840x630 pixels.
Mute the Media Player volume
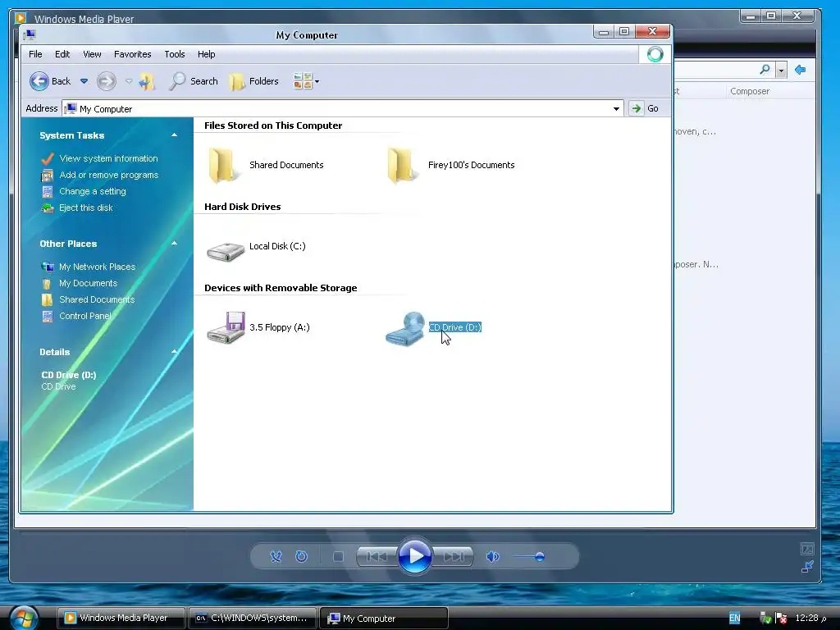pyautogui.click(x=493, y=557)
